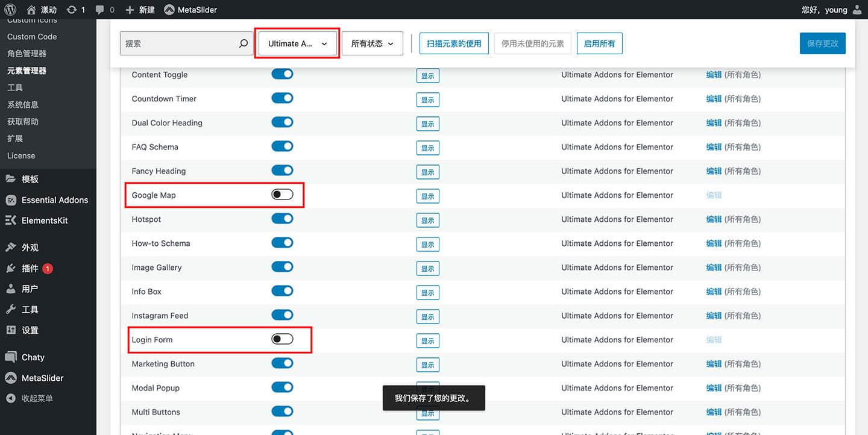Click the 您好，young account greeting
Image resolution: width=868 pixels, height=435 pixels.
(824, 10)
